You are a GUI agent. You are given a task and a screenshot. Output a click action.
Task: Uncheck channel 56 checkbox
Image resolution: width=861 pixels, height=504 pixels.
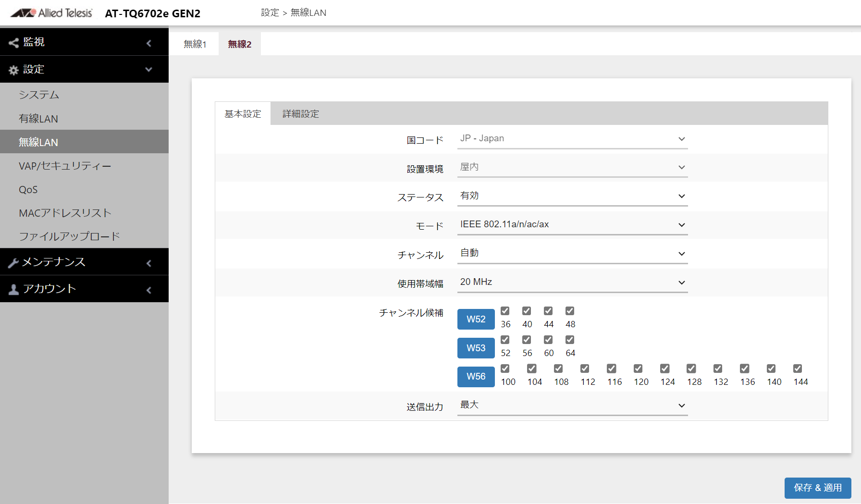click(527, 340)
